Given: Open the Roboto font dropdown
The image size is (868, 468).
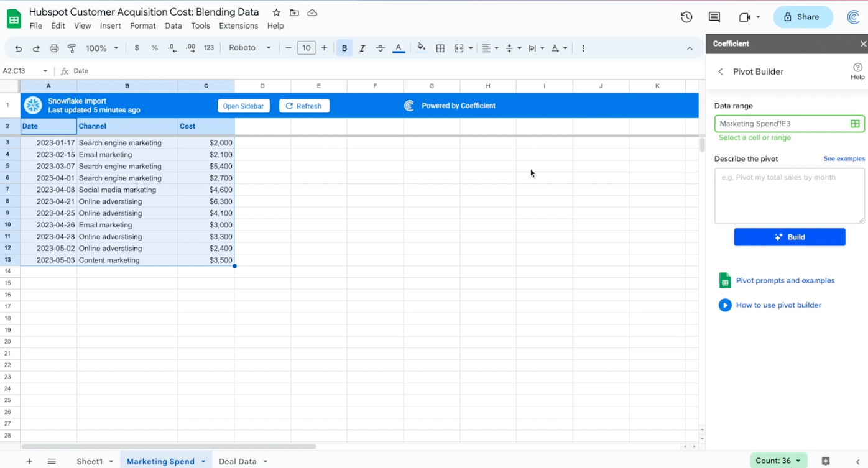Looking at the screenshot, I should click(x=250, y=48).
